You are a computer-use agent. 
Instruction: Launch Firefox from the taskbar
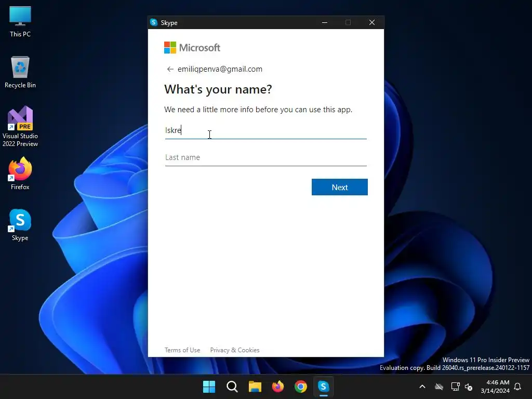tap(278, 387)
